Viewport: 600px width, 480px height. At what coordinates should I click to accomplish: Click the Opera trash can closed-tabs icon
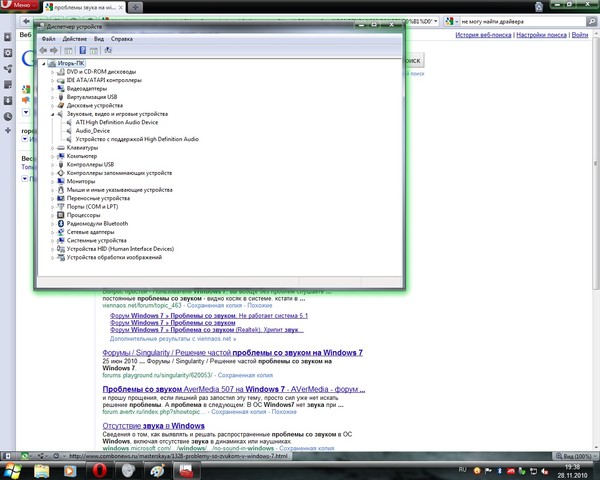point(539,7)
